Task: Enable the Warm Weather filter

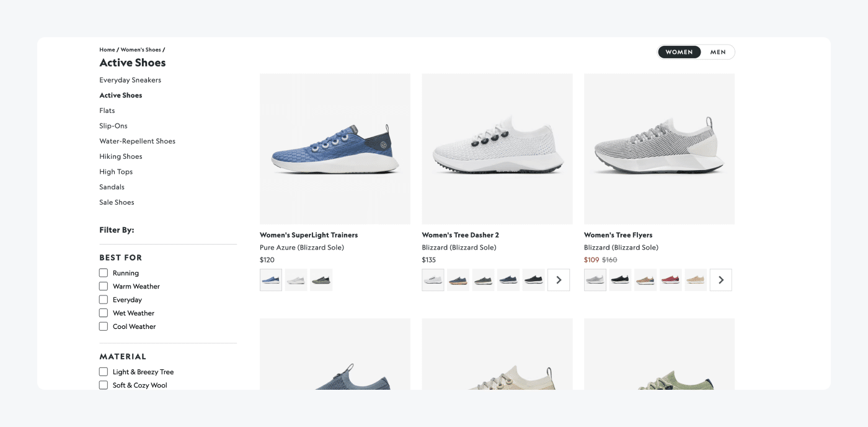Action: pos(103,286)
